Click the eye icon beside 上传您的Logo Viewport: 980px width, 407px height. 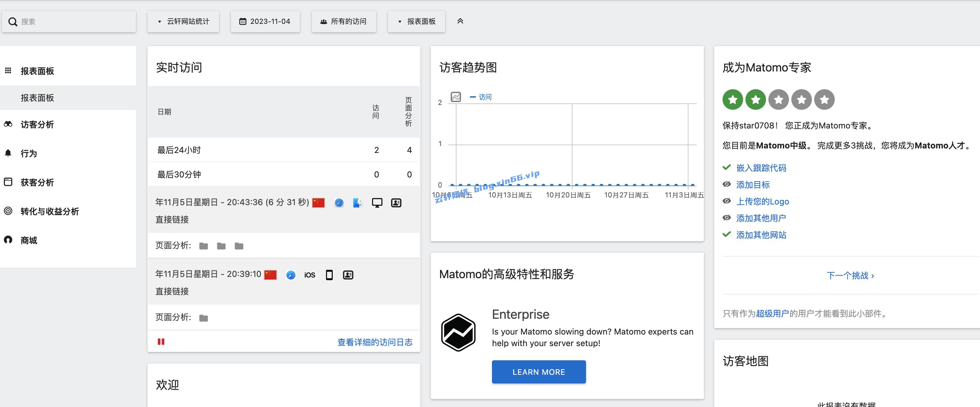click(x=727, y=201)
